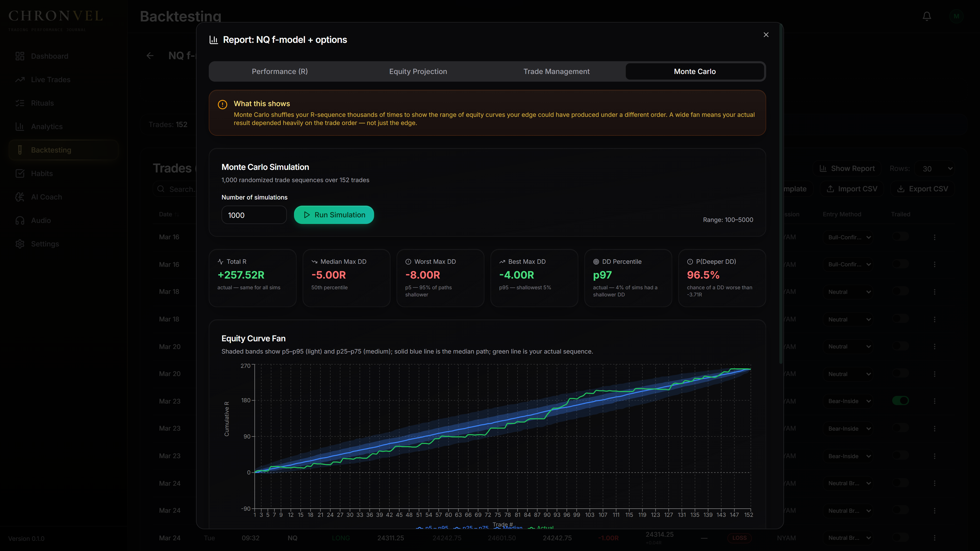The image size is (980, 551).
Task: Expand first Bull-Confir entry method dropdown
Action: [848, 237]
